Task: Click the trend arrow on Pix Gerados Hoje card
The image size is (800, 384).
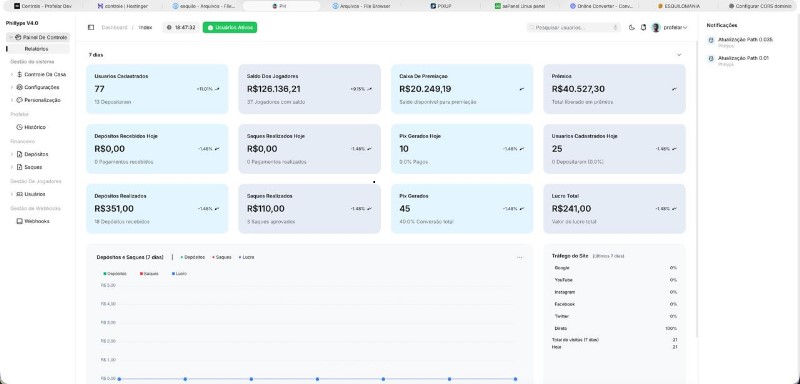Action: pos(522,149)
